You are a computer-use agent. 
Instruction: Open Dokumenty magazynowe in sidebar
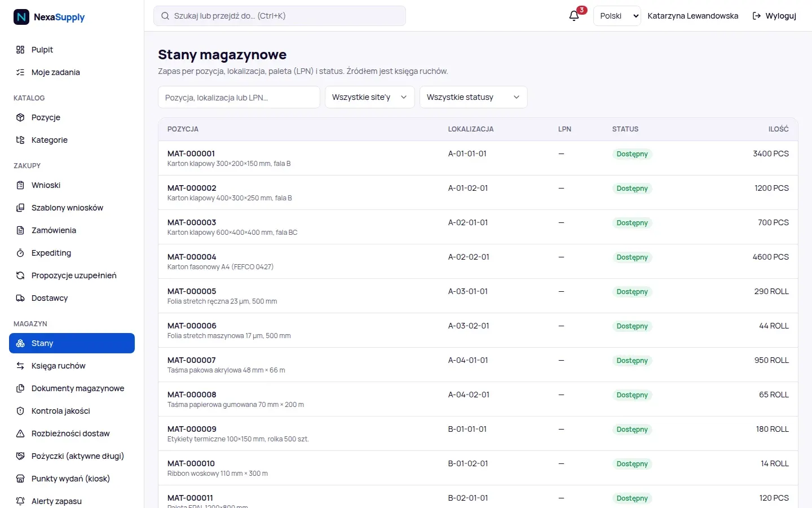click(72, 388)
